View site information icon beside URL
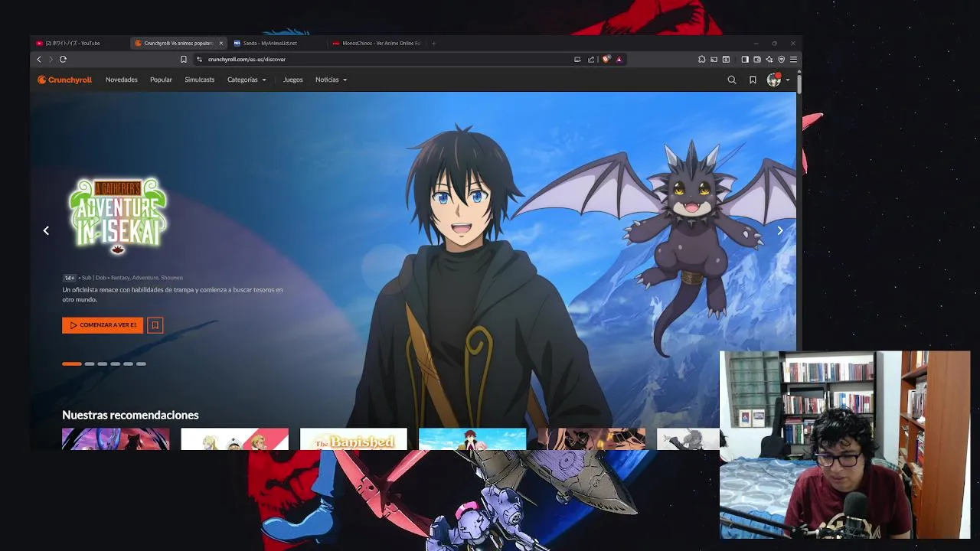Image resolution: width=980 pixels, height=551 pixels. point(199,59)
